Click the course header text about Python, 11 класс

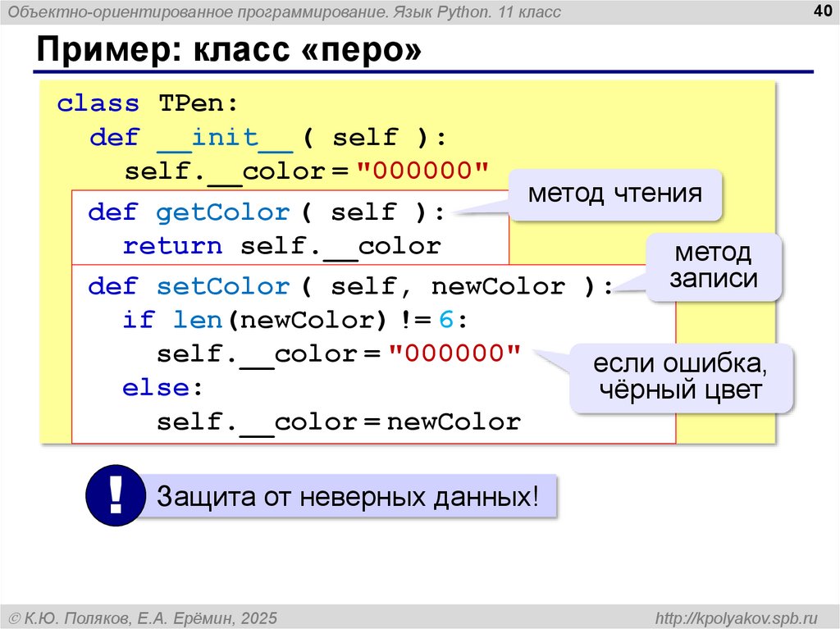(x=285, y=12)
